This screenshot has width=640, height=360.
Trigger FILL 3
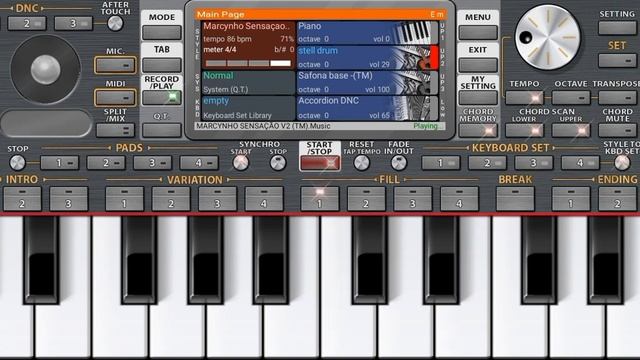coord(413,198)
